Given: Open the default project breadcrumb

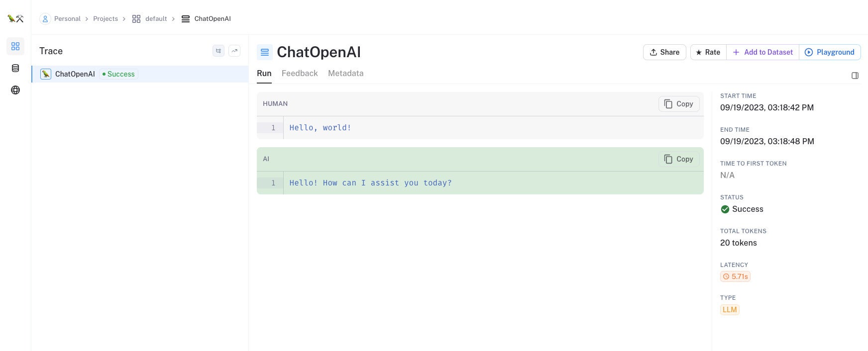Looking at the screenshot, I should pos(156,19).
